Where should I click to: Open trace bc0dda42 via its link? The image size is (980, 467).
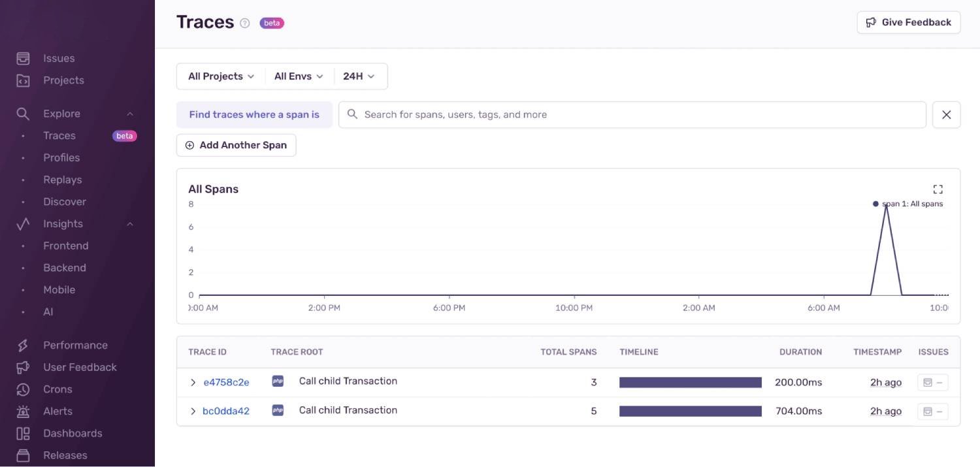pyautogui.click(x=225, y=411)
